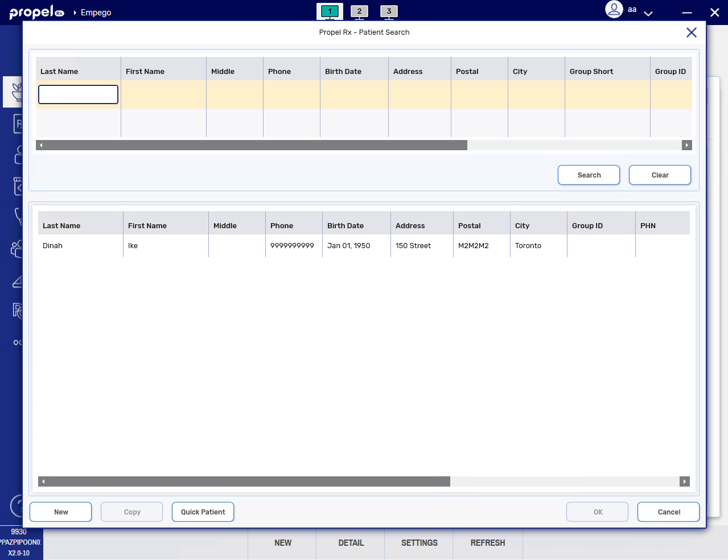The image size is (728, 560).
Task: Click the user profile avatar icon
Action: pyautogui.click(x=614, y=10)
